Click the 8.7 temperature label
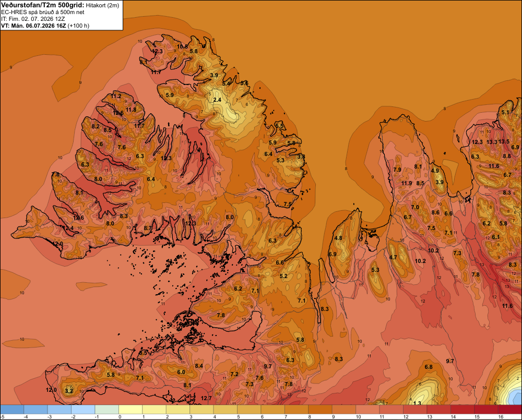This screenshot has width=522, height=420. [x=148, y=229]
